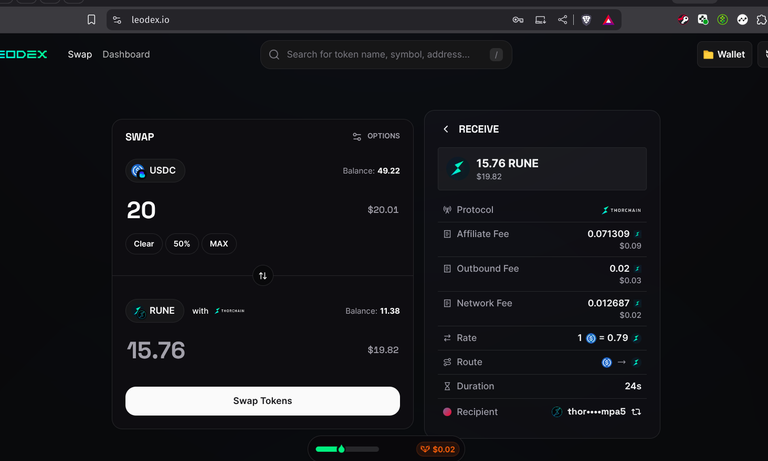
Task: Click the 15.76 RUNE receive card
Action: tap(542, 169)
